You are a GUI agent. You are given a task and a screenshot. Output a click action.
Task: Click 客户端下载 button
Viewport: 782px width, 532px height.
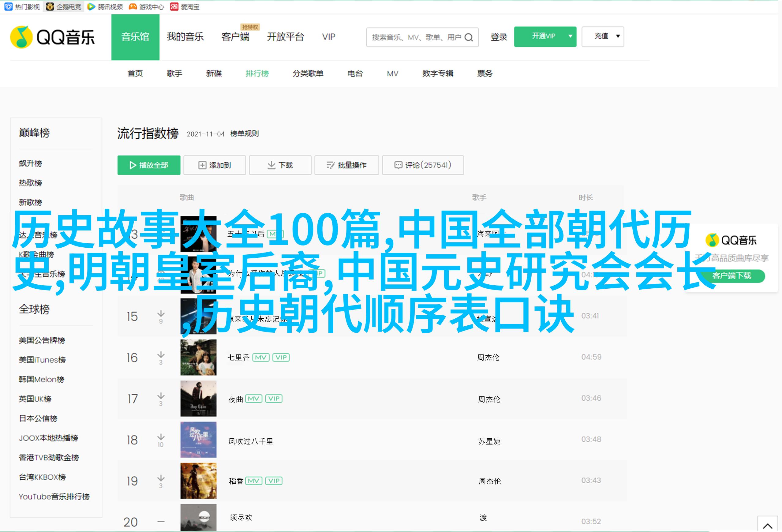click(731, 275)
